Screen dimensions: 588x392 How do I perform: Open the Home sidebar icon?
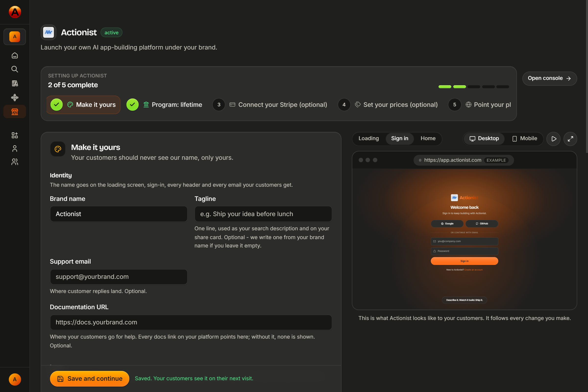point(15,55)
